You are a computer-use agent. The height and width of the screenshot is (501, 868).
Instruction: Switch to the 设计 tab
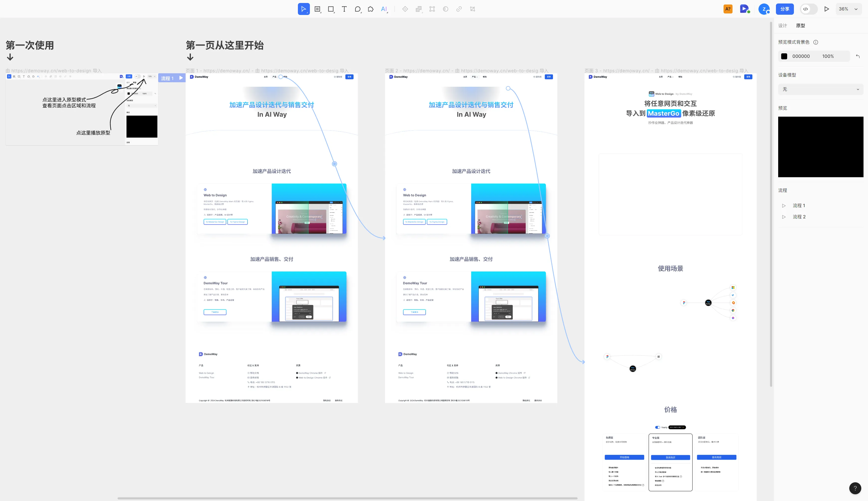(783, 25)
